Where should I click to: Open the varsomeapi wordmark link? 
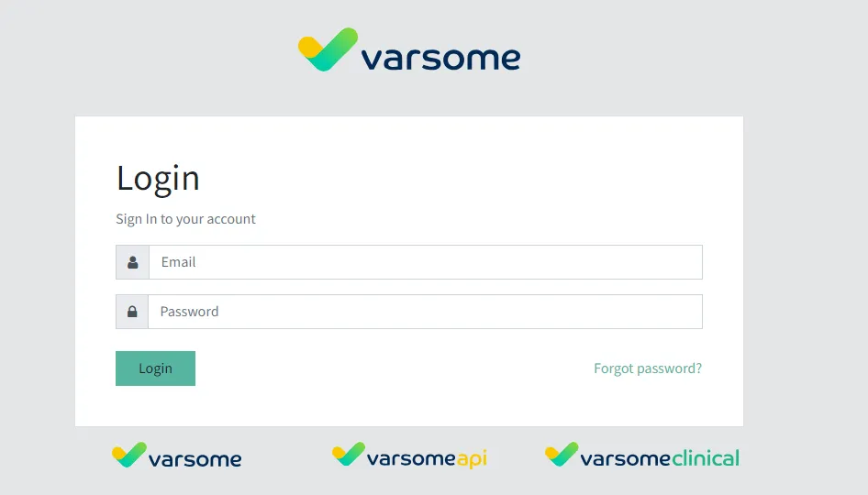[x=411, y=458]
